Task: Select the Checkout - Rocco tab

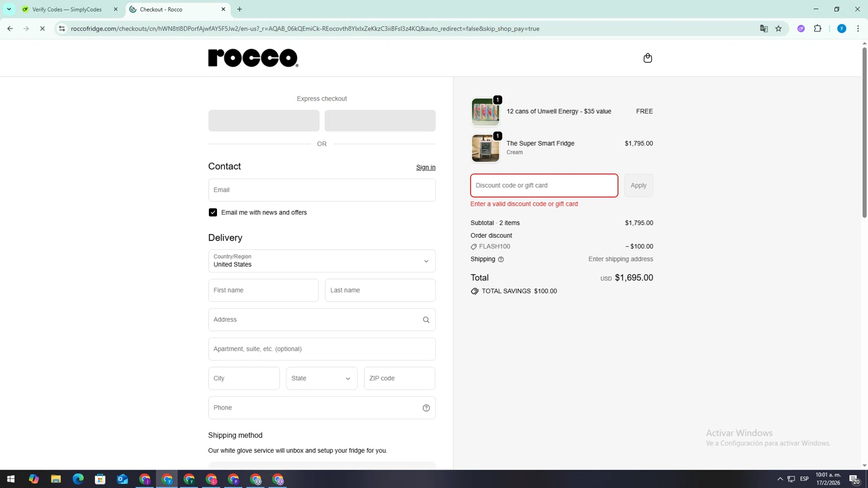Action: (x=178, y=9)
